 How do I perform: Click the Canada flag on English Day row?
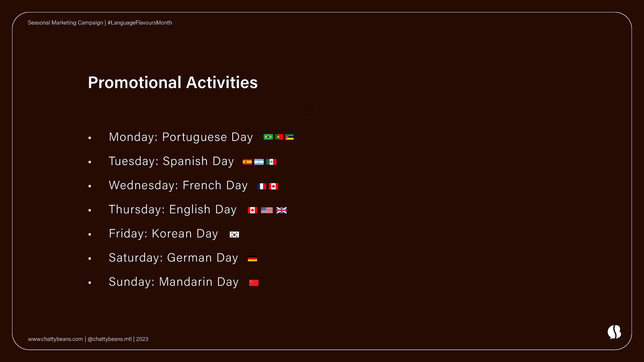pyautogui.click(x=252, y=210)
